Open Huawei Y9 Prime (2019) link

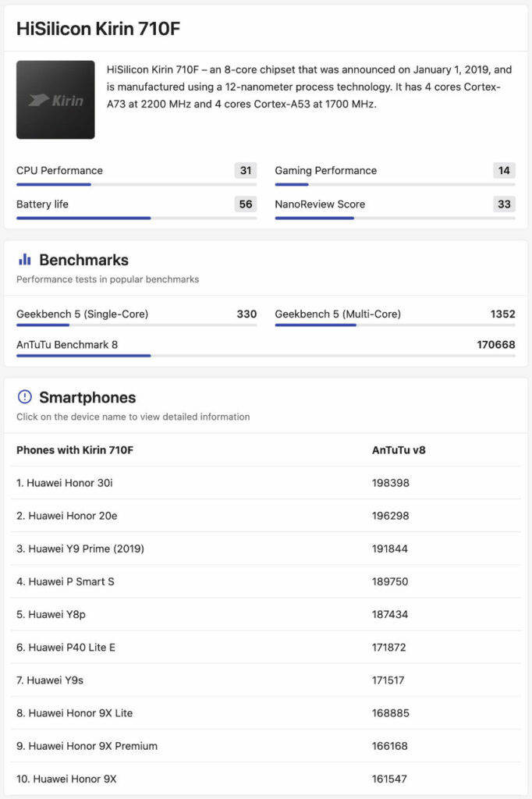point(86,549)
